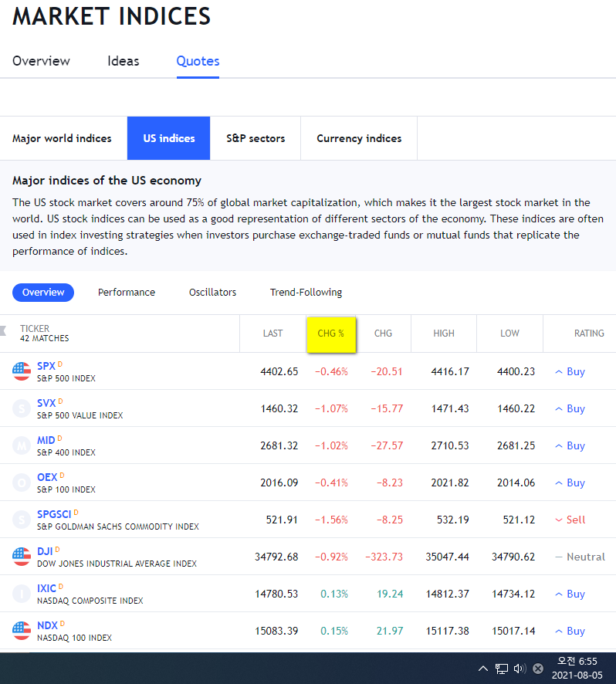The height and width of the screenshot is (684, 616).
Task: Sort by the CHG column header
Action: [x=383, y=334]
